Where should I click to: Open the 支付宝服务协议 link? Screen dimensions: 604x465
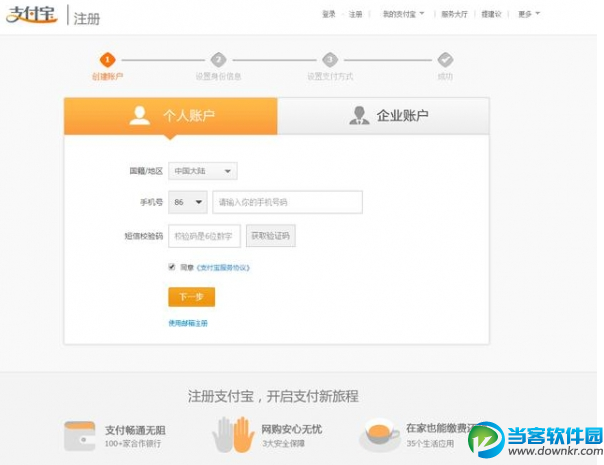223,267
